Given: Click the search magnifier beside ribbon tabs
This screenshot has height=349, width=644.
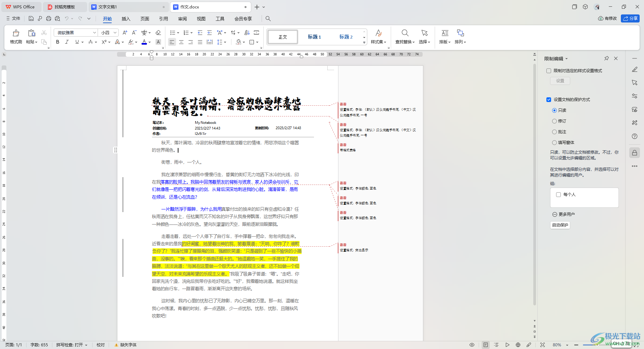Looking at the screenshot, I should click(268, 18).
